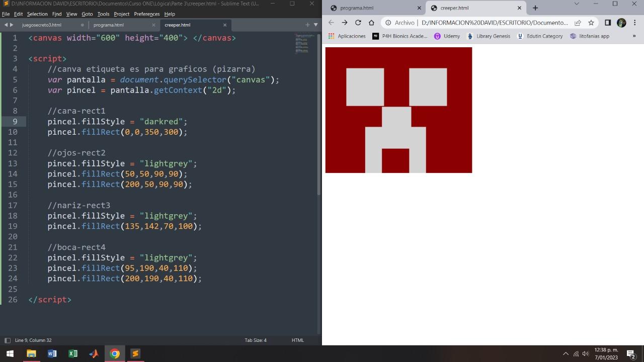Image resolution: width=644 pixels, height=362 pixels.
Task: Go to previous tab with left arrow
Action: (6, 25)
